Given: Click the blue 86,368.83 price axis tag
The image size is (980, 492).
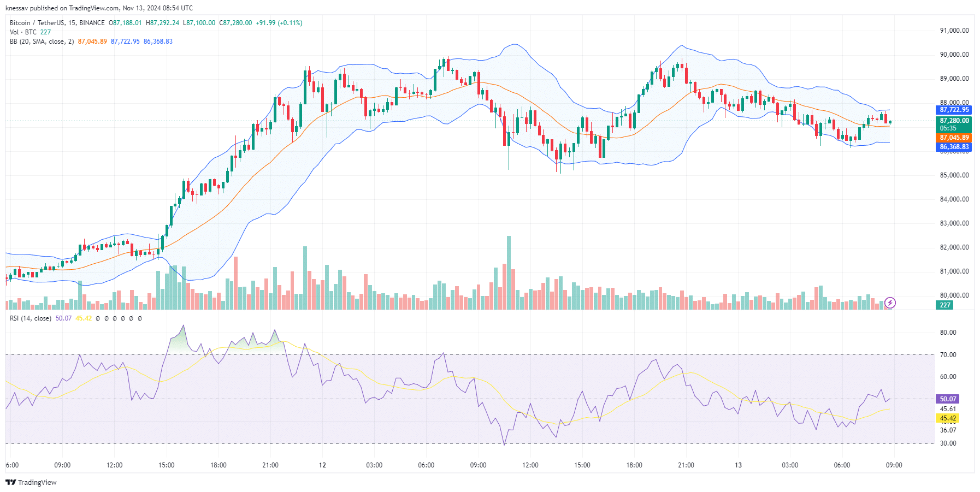Looking at the screenshot, I should [954, 147].
